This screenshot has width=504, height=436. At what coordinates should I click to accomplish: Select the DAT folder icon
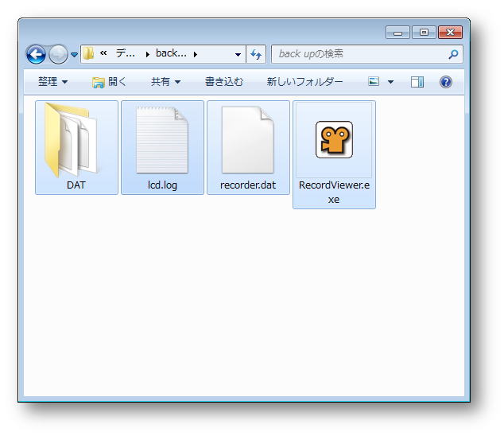click(70, 140)
